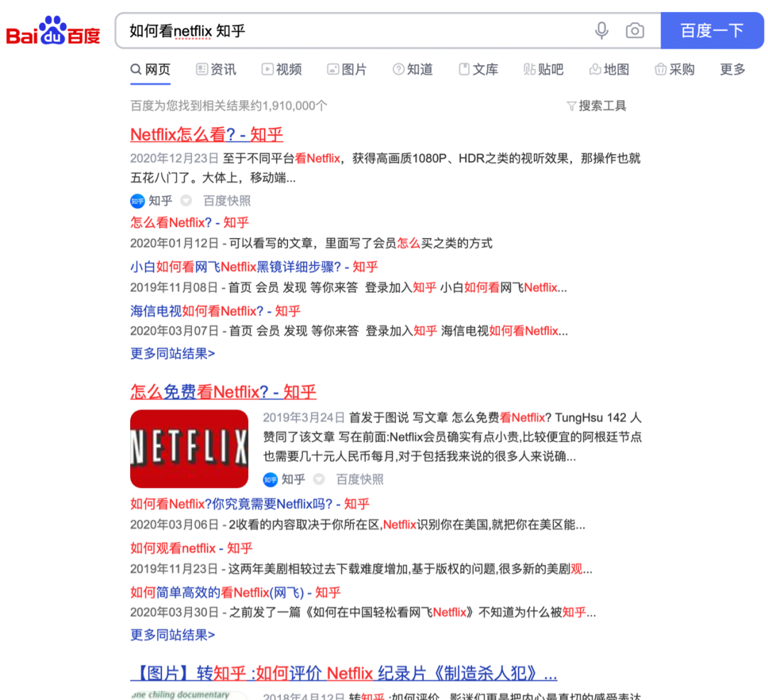Viewport: 768px width, 700px height.
Task: Open 【图片】转知乎 制造杀人犯 result
Action: [344, 674]
